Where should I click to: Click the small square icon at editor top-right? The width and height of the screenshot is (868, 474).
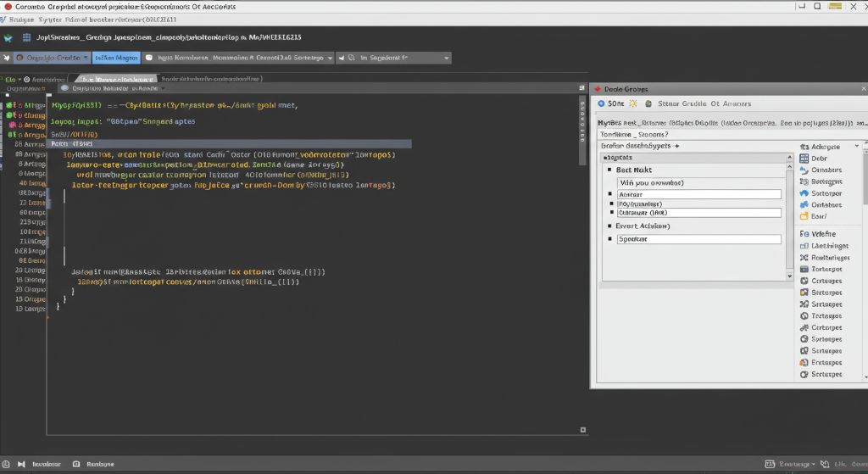pos(581,88)
